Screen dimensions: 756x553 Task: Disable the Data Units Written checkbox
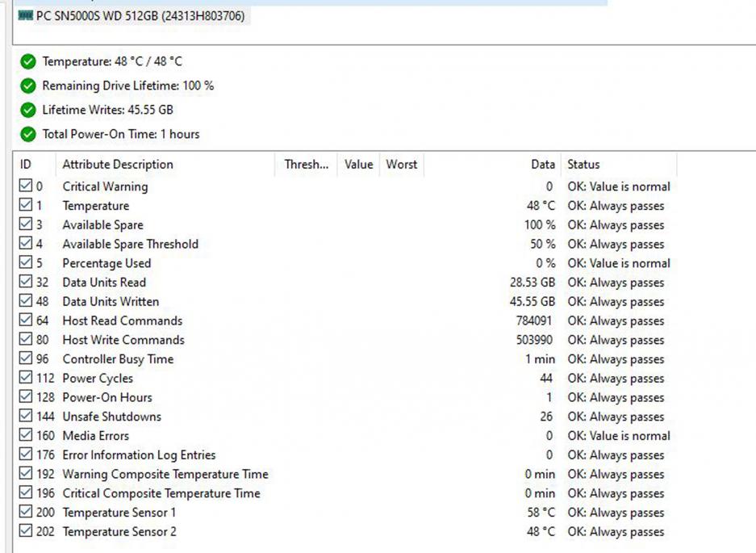click(x=26, y=302)
